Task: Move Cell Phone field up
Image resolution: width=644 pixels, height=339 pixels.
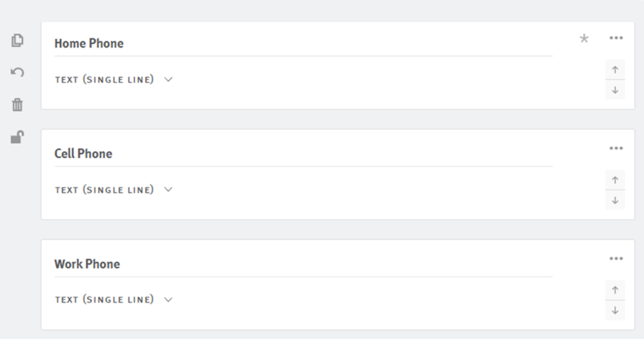Action: [x=615, y=180]
